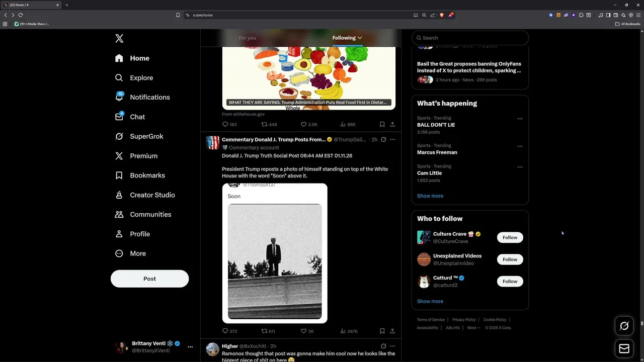The width and height of the screenshot is (644, 362).
Task: Open Terms of Service link
Action: 431,320
